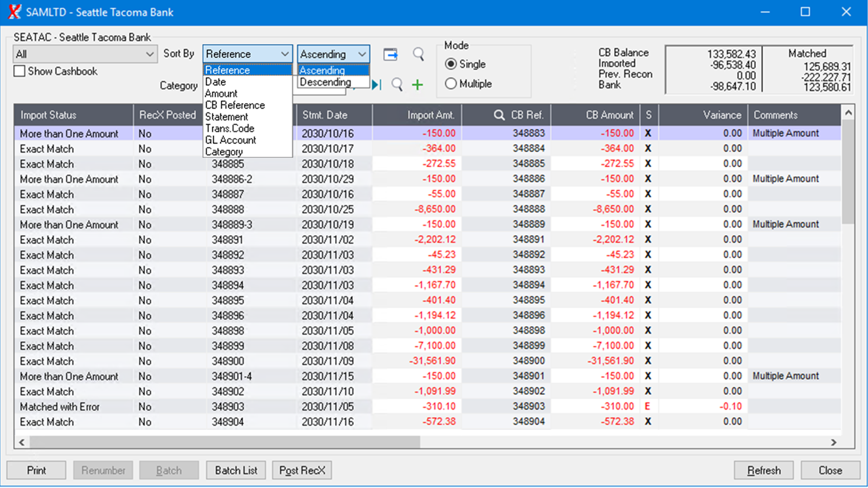
Task: Click the red E status in row 348903
Action: click(x=647, y=406)
